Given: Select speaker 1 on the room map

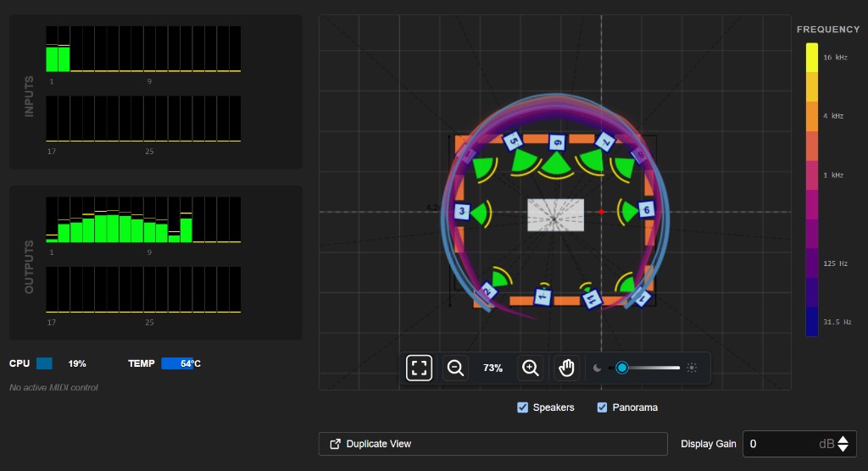Looking at the screenshot, I should tap(542, 297).
